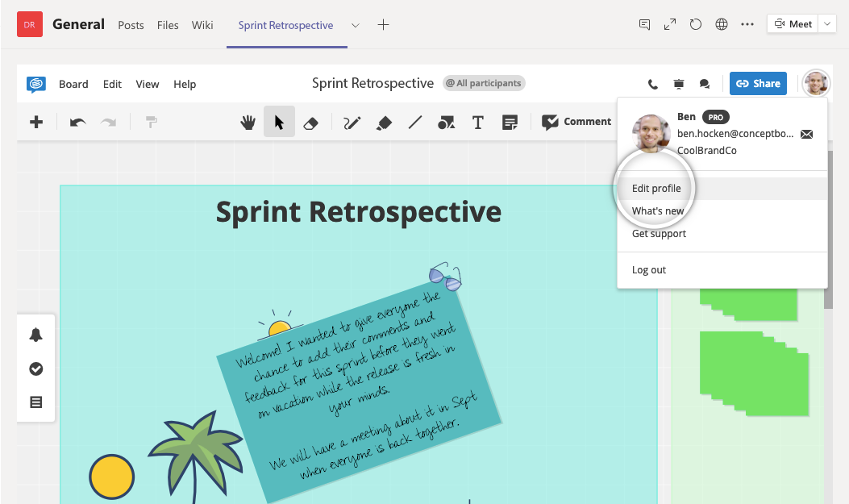This screenshot has height=504, width=849.
Task: Open the Files tab
Action: pyautogui.click(x=168, y=25)
